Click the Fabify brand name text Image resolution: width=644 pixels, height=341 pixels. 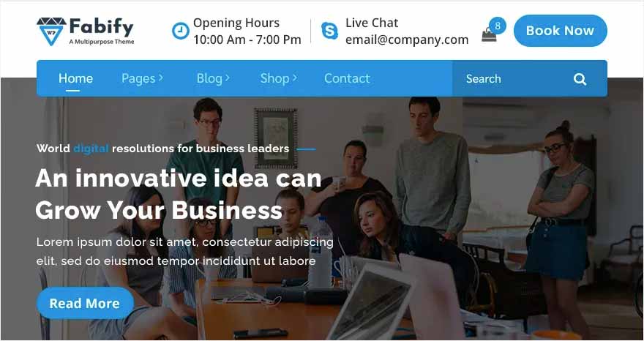click(102, 28)
